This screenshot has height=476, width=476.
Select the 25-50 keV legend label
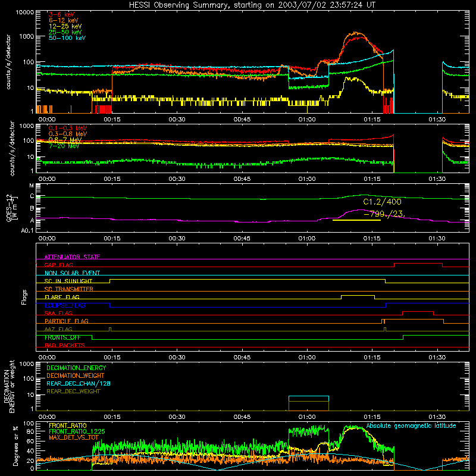click(x=65, y=32)
